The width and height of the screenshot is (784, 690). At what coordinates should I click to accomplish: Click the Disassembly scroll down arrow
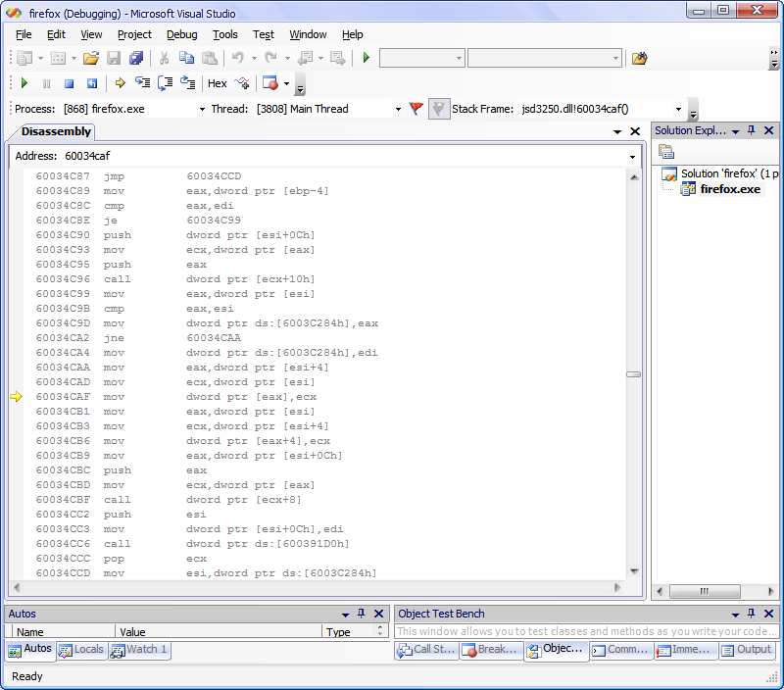click(634, 571)
